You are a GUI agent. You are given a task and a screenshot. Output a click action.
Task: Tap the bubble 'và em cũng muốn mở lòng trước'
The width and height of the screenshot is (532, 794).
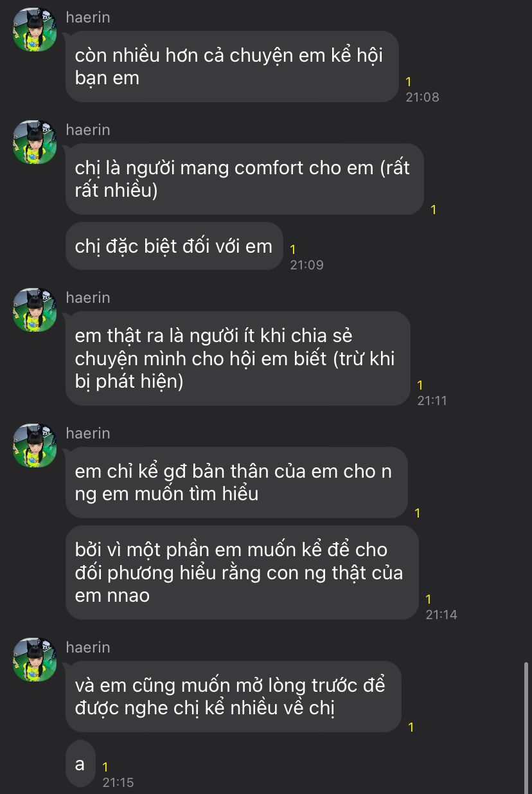[x=233, y=697]
